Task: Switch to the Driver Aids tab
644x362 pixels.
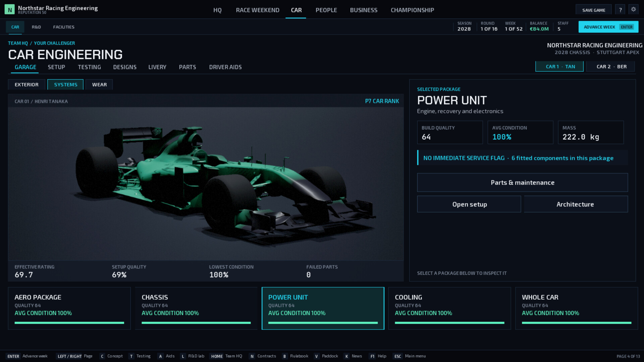Action: [225, 67]
